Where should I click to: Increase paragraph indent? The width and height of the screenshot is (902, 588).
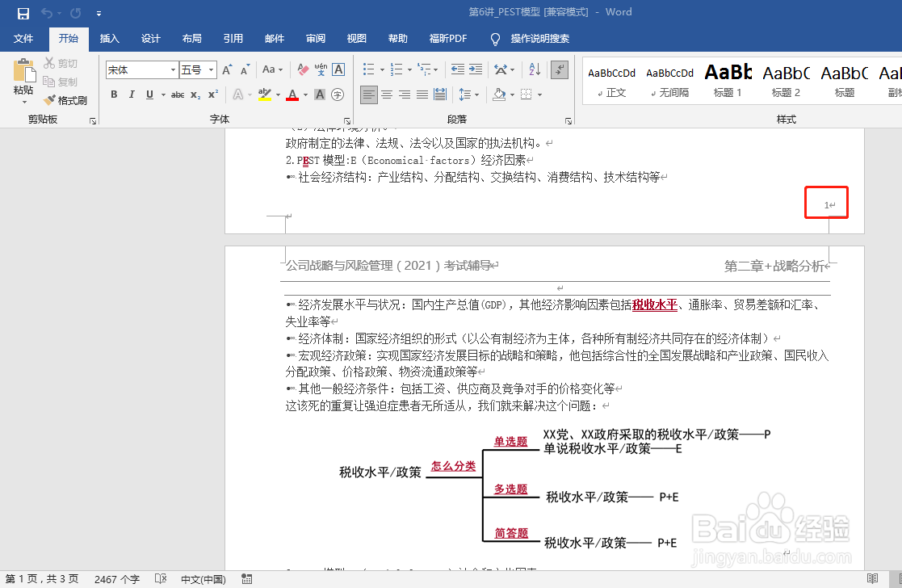click(x=476, y=69)
